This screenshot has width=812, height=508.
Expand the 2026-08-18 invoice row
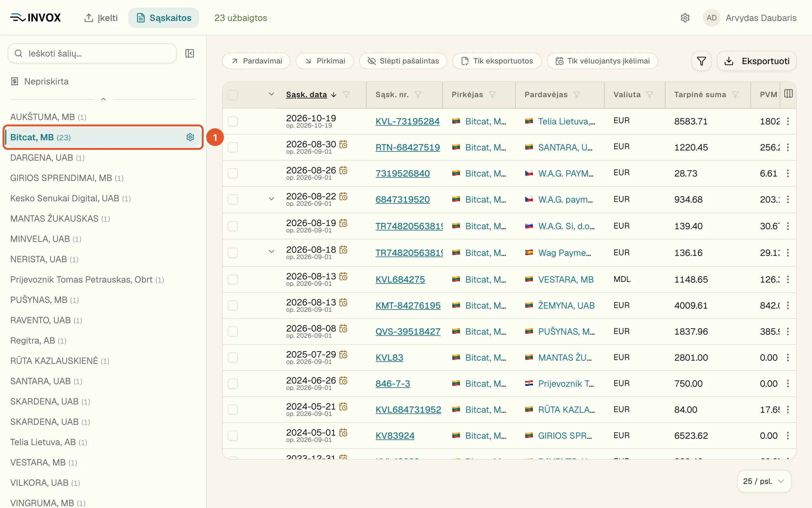[272, 252]
